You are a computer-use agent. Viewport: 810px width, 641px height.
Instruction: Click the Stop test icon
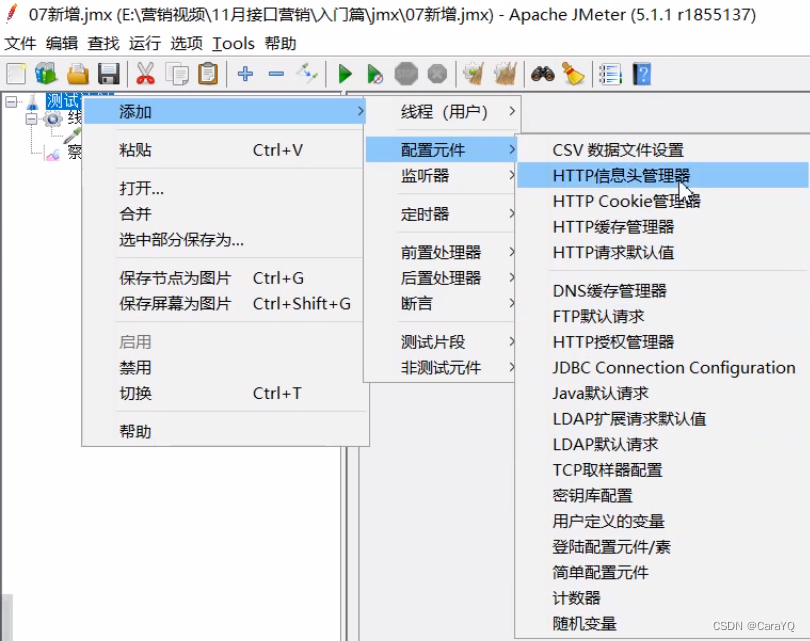pyautogui.click(x=406, y=74)
